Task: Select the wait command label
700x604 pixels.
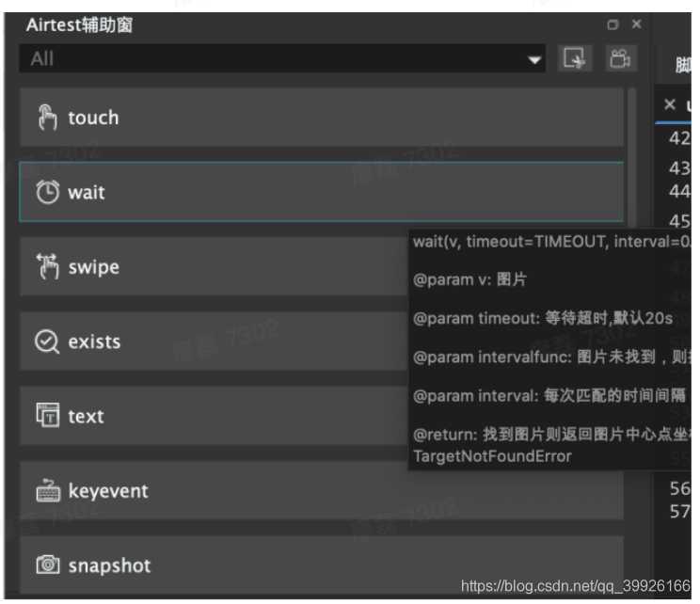Action: click(x=87, y=193)
